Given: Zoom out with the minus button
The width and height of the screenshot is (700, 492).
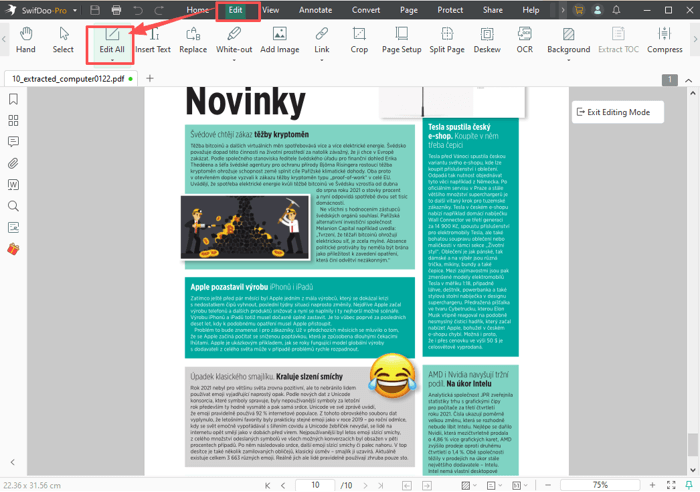Looking at the screenshot, I should click(x=548, y=485).
